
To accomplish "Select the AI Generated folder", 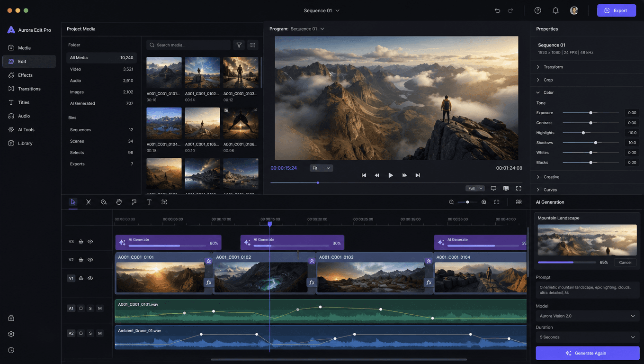I will [101, 103].
